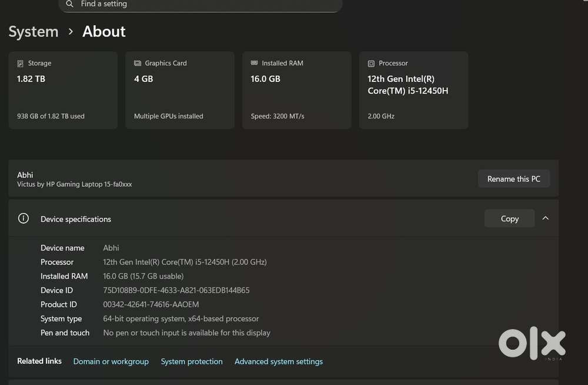
Task: Click the Processor chip icon
Action: pyautogui.click(x=372, y=63)
